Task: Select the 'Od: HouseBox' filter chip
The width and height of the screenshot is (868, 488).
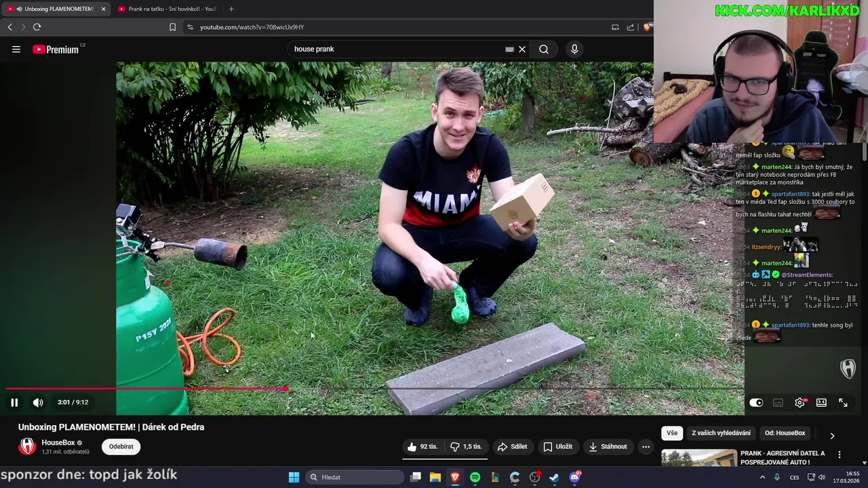Action: (x=785, y=433)
